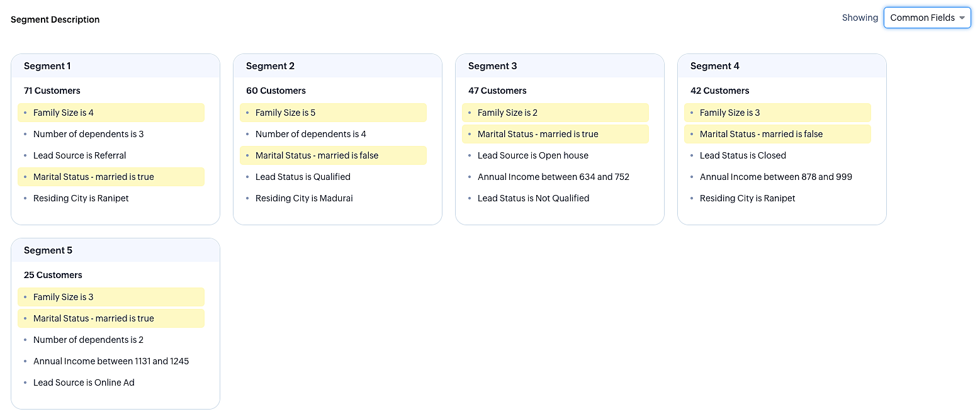980x419 pixels.
Task: Select highlighted Family Size is 4
Action: pyautogui.click(x=64, y=113)
